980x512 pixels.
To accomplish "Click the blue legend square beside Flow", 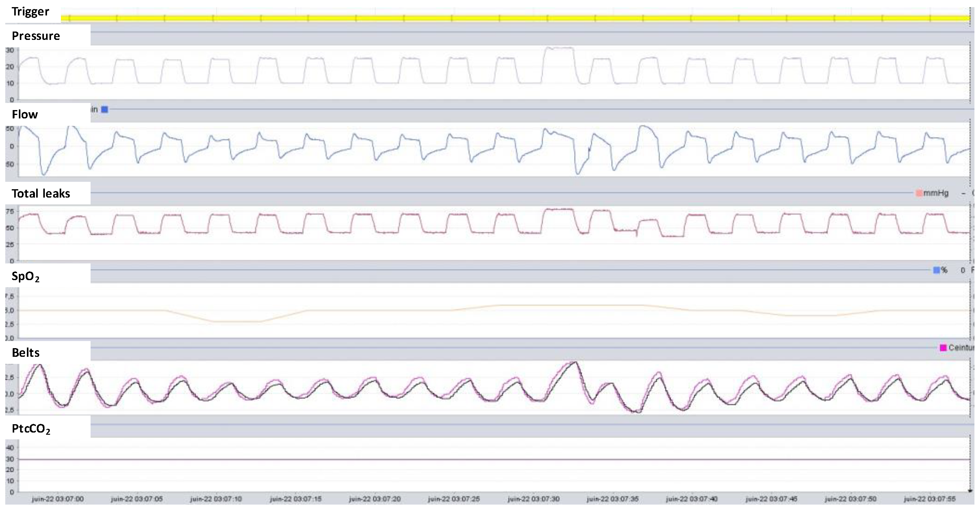I will point(104,109).
